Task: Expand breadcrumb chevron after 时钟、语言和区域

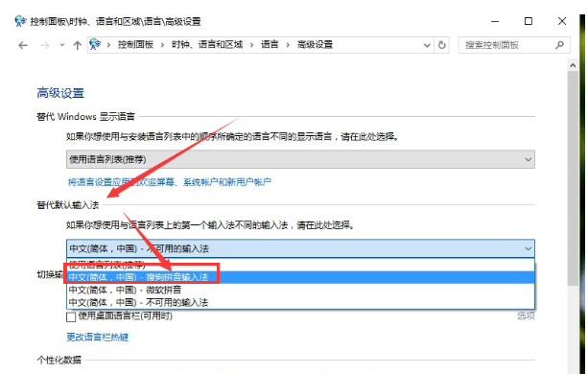Action: click(251, 45)
